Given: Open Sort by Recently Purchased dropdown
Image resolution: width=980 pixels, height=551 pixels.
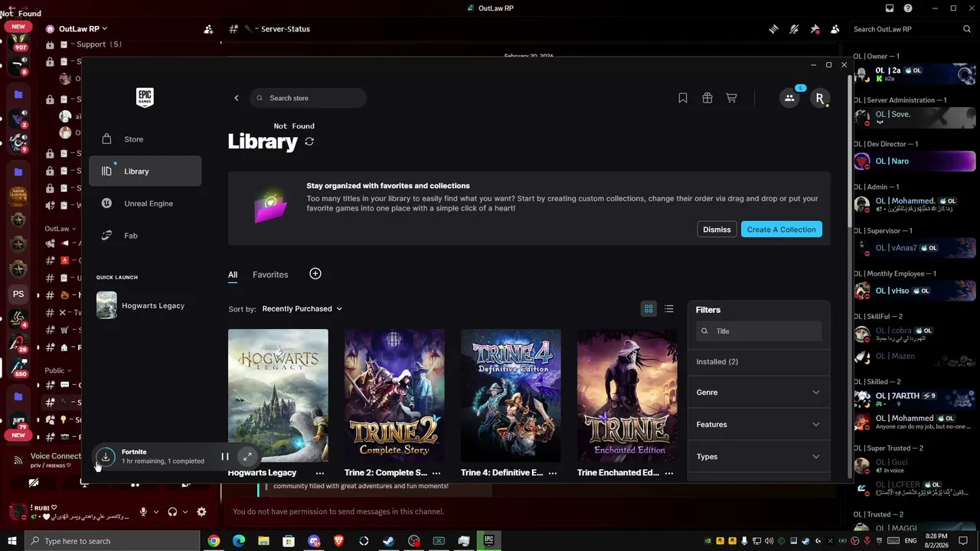Looking at the screenshot, I should click(302, 308).
